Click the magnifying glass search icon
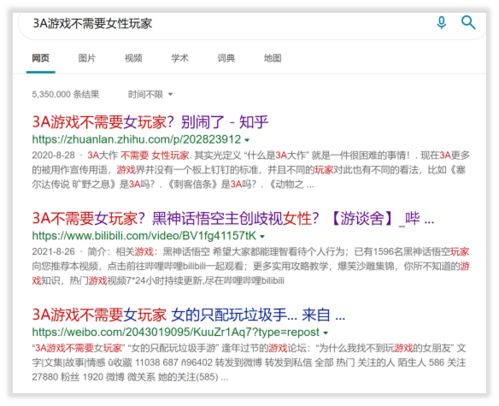This screenshot has height=406, width=499. (468, 23)
